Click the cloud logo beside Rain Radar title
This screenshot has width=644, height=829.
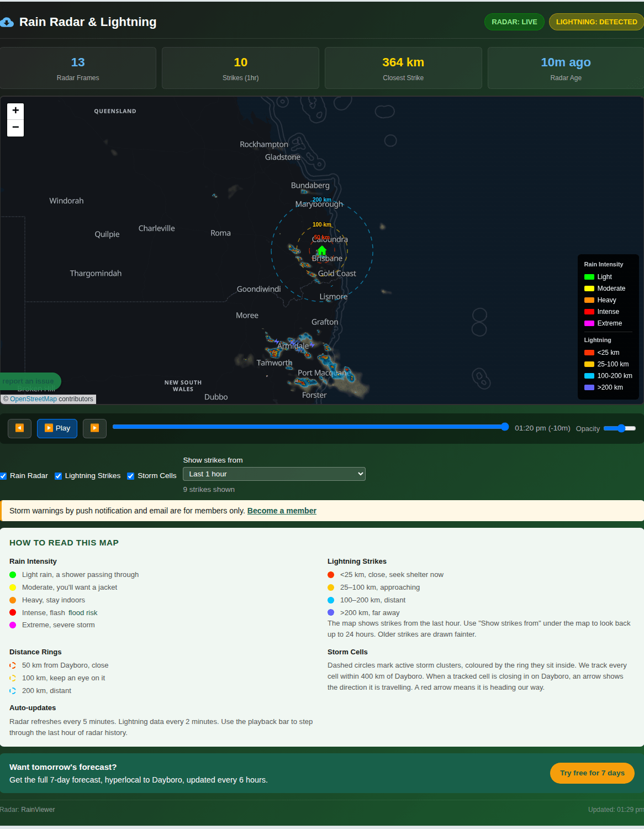click(x=7, y=22)
